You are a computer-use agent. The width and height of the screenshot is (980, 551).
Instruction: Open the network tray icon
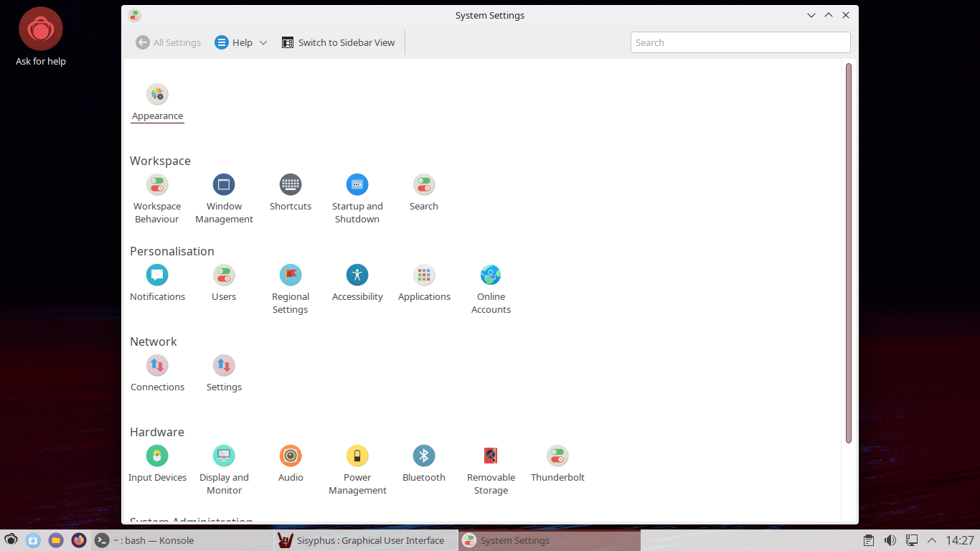click(911, 540)
